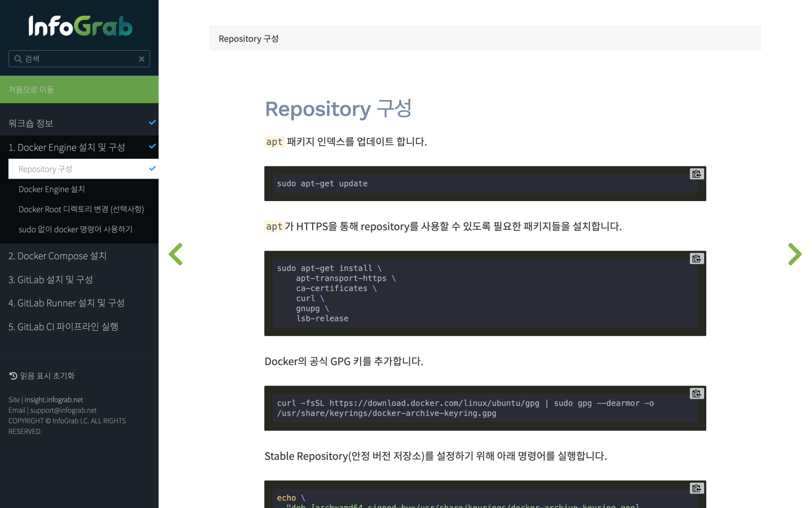This screenshot has width=812, height=508.
Task: Copy the sudo apt-get update code
Action: [697, 174]
